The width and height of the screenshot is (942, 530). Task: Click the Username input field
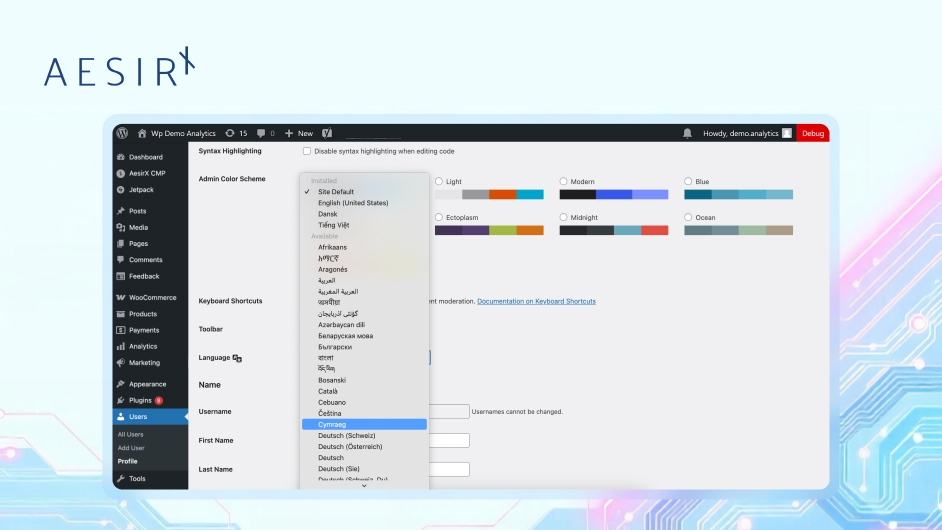[x=449, y=412]
